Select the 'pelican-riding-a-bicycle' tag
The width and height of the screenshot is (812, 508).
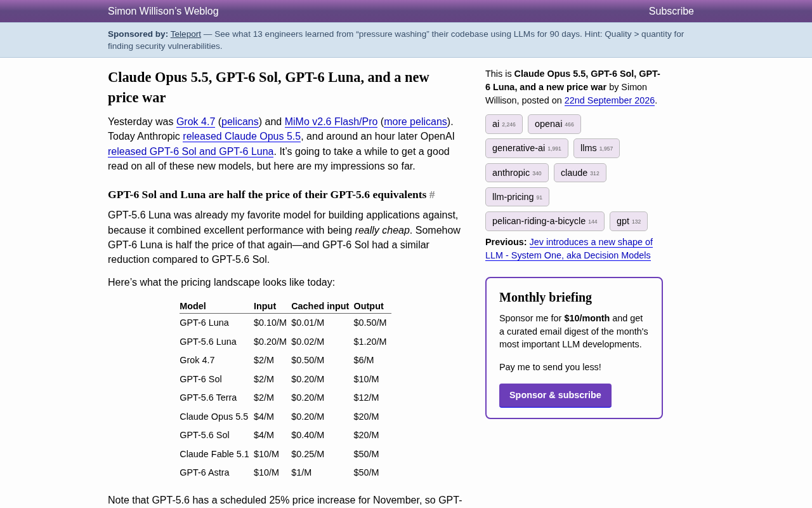pyautogui.click(x=545, y=221)
